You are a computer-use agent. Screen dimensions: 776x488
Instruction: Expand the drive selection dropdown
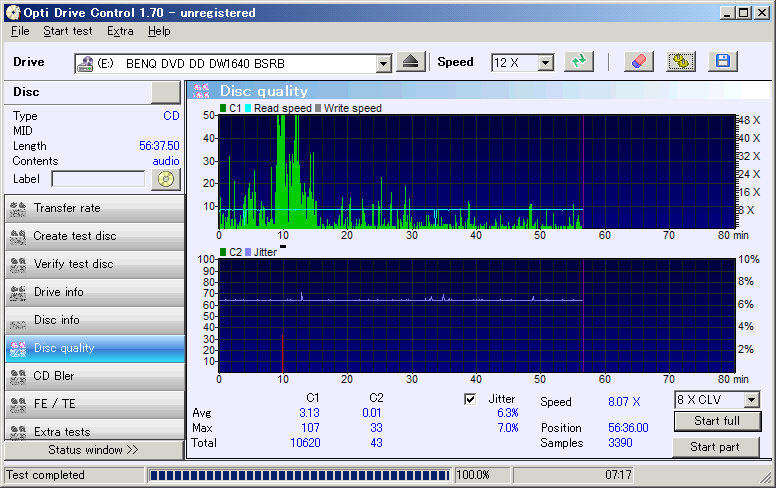tap(383, 63)
